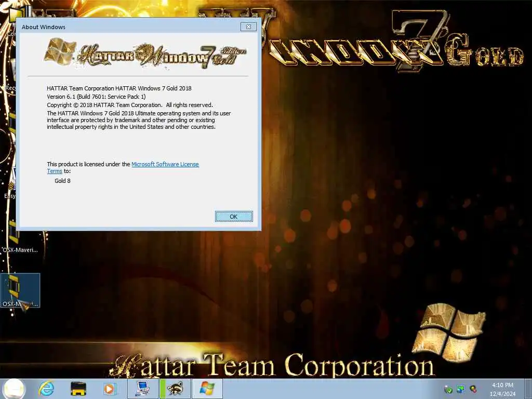Click the licensee name 'Gold 8'
The width and height of the screenshot is (532, 399).
[x=62, y=181]
